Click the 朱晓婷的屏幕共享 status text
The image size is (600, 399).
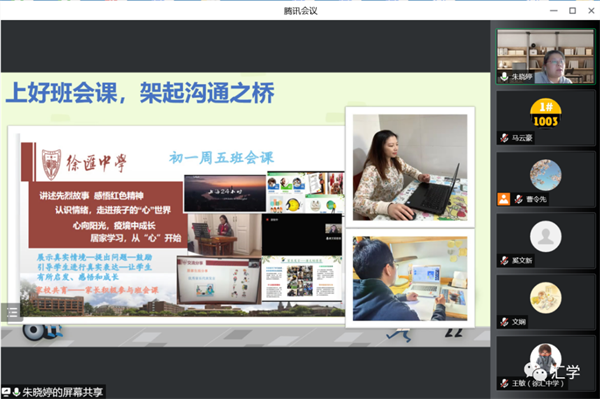63,392
